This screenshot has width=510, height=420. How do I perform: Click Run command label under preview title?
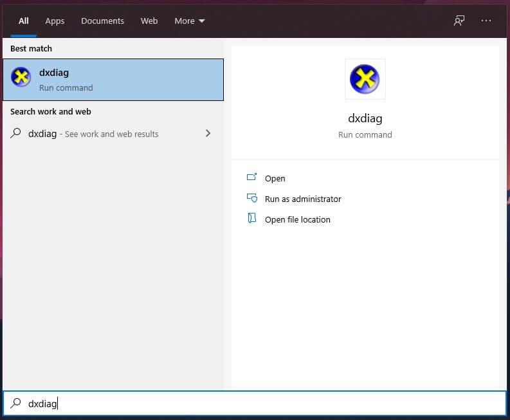click(x=365, y=134)
